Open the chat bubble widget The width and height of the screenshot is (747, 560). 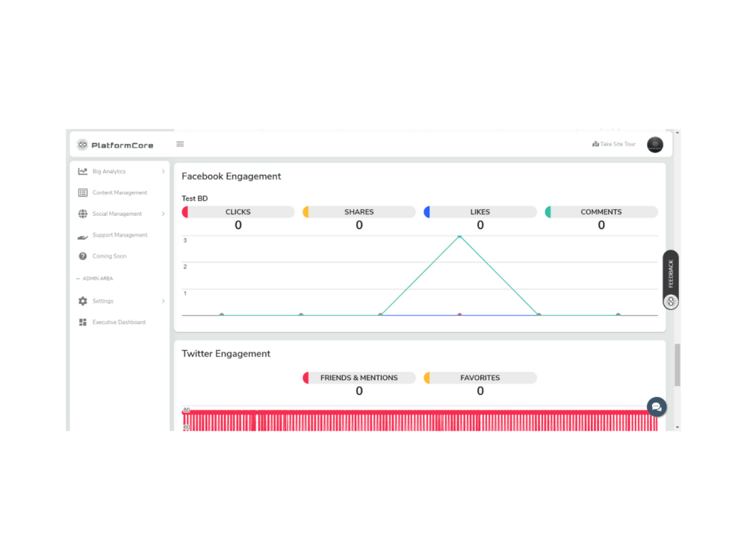pos(657,407)
